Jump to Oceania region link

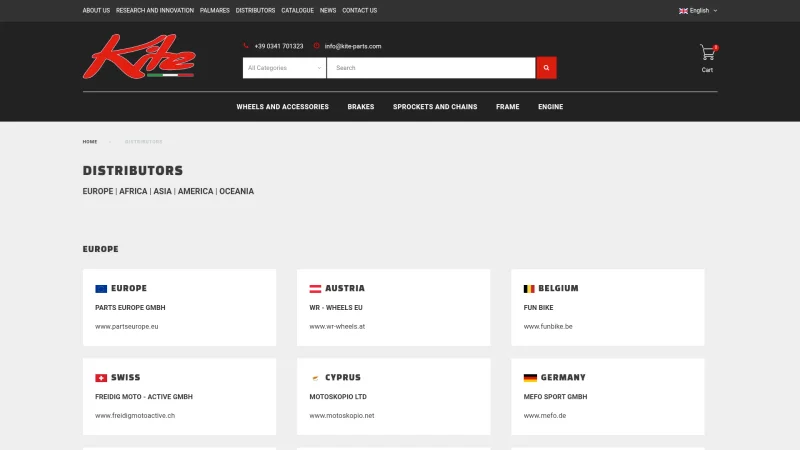point(236,191)
